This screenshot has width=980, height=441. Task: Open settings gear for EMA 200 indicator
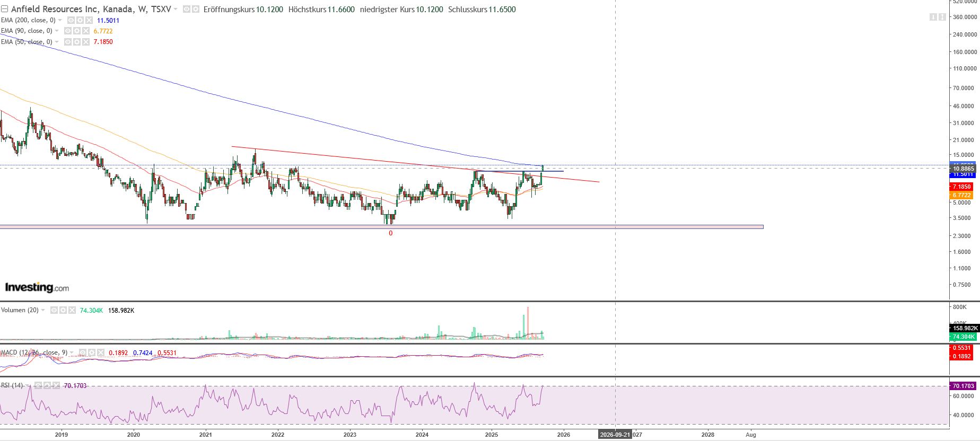point(80,20)
